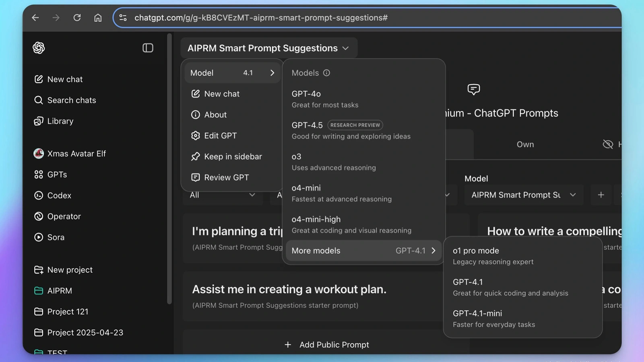
Task: Choose GPT-4.5 research preview model
Action: pyautogui.click(x=363, y=130)
